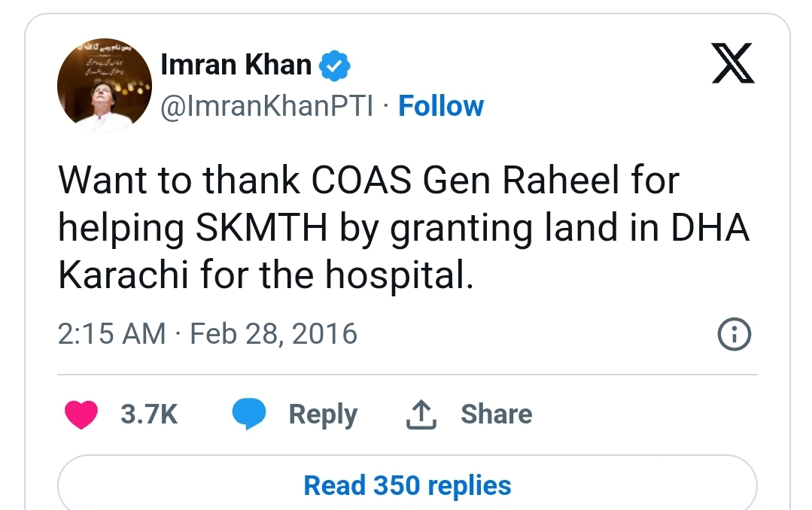Screen dimensions: 812x510
Task: Click the blue verified checkmark badge
Action: tap(335, 65)
